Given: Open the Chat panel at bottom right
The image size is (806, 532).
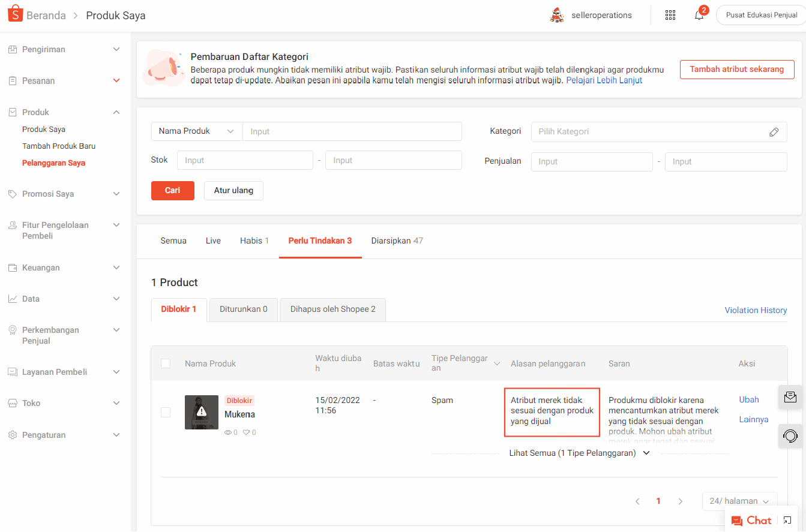Looking at the screenshot, I should (x=751, y=520).
